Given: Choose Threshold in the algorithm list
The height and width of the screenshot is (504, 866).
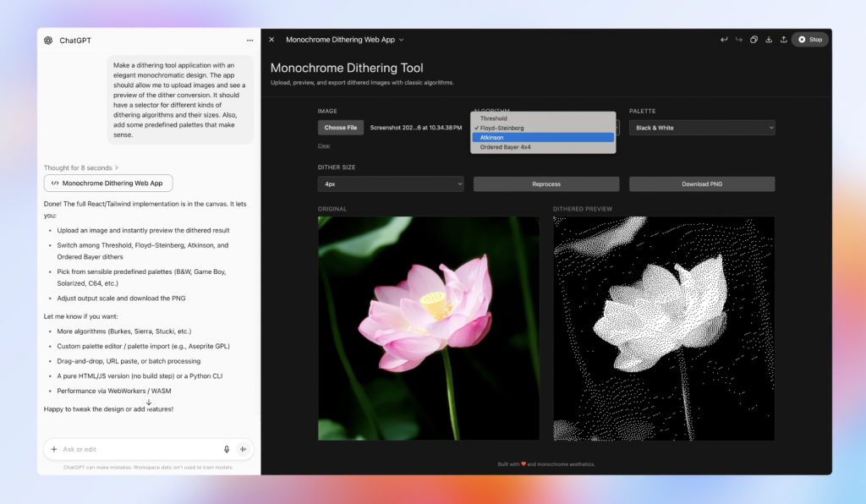Looking at the screenshot, I should click(x=543, y=118).
